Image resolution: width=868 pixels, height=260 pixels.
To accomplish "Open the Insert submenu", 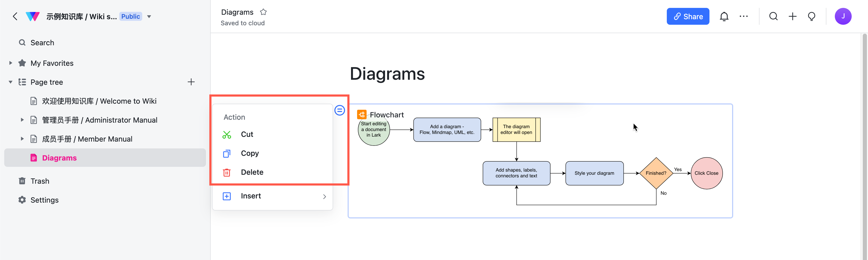I will point(251,196).
